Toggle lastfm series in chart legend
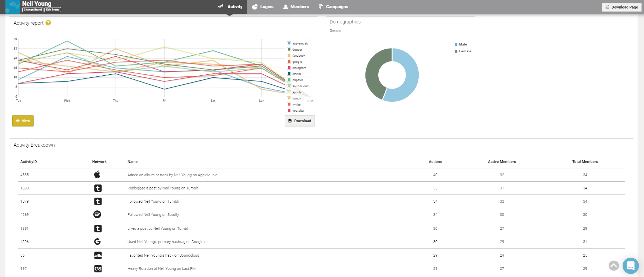The image size is (644, 277). click(x=294, y=74)
